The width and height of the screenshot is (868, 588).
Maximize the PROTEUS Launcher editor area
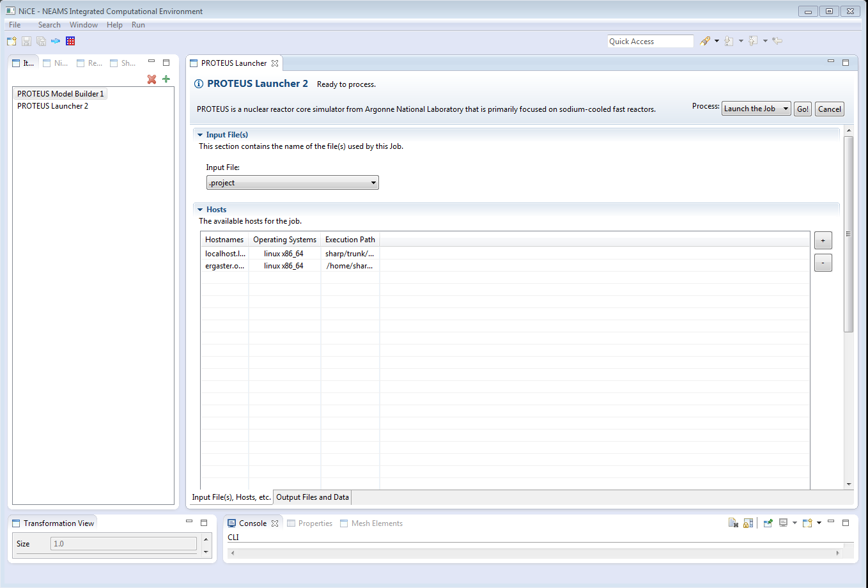click(846, 63)
